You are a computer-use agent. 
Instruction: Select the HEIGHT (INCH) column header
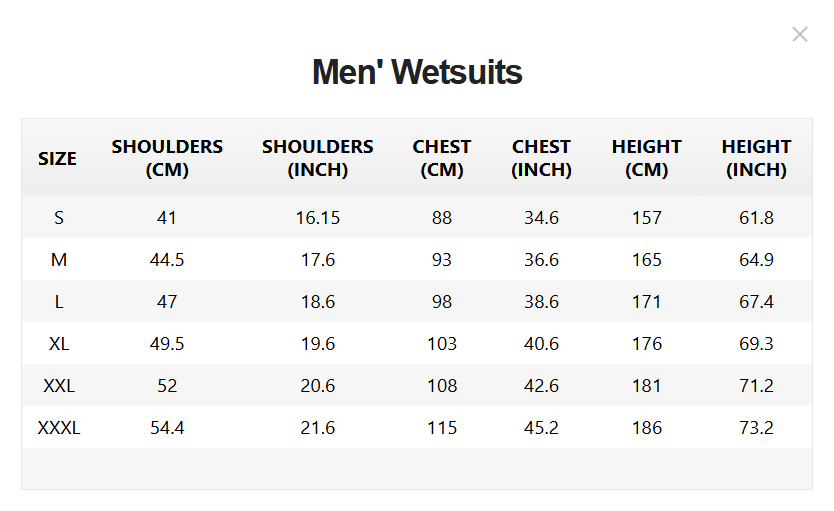756,158
